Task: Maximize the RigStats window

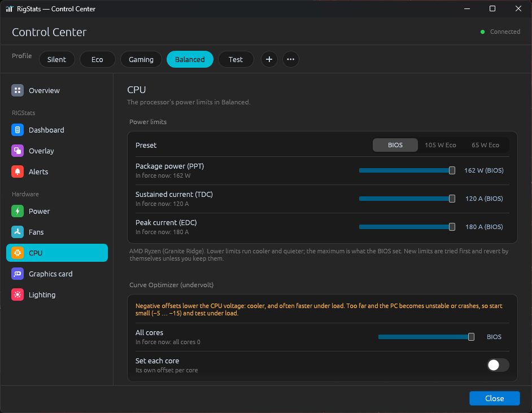Action: tap(492, 9)
